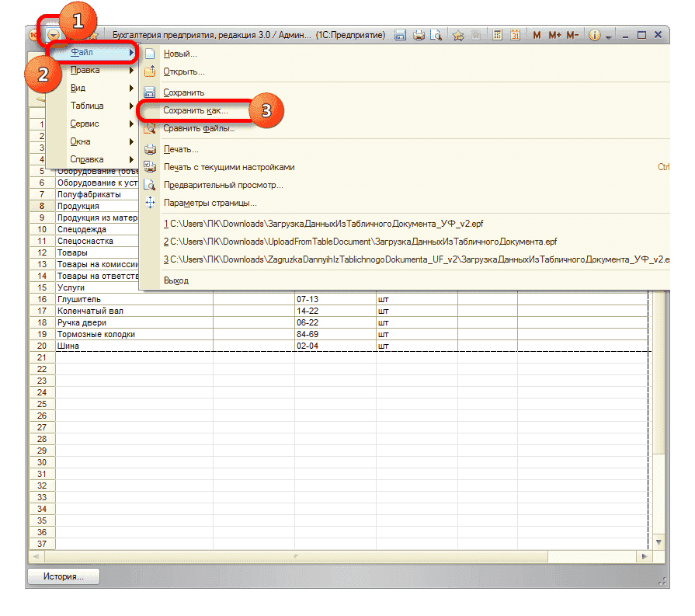The image size is (695, 616).
Task: Open the main menu dropdown arrow button
Action: coord(53,35)
